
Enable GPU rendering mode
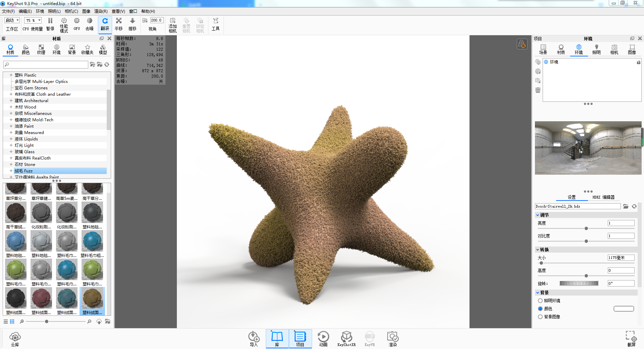(77, 25)
